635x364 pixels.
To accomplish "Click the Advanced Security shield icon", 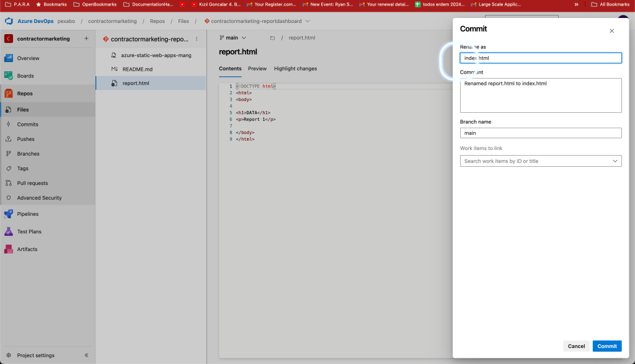I will pos(9,198).
